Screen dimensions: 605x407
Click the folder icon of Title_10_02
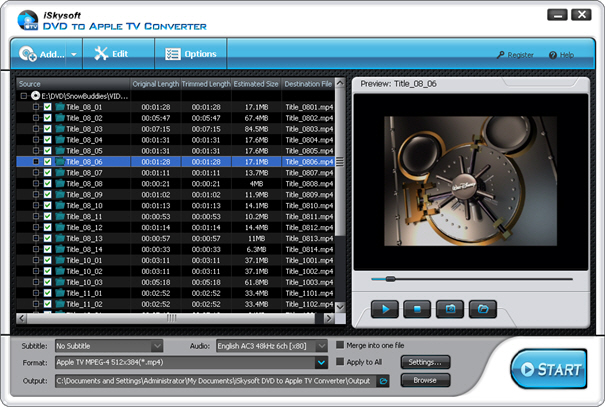[59, 271]
